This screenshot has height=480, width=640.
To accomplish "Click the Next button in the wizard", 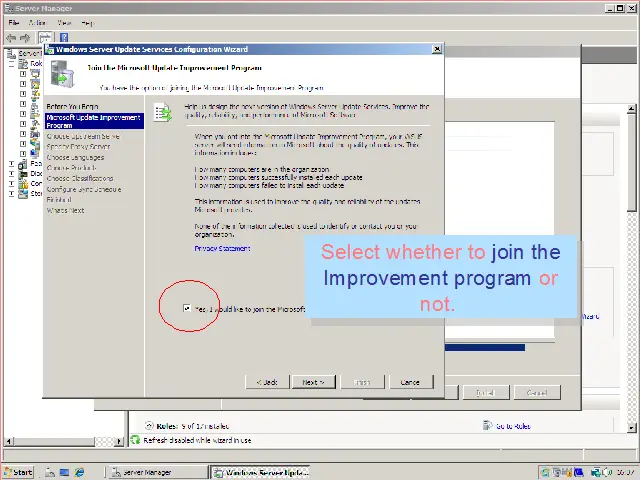I will tap(313, 382).
